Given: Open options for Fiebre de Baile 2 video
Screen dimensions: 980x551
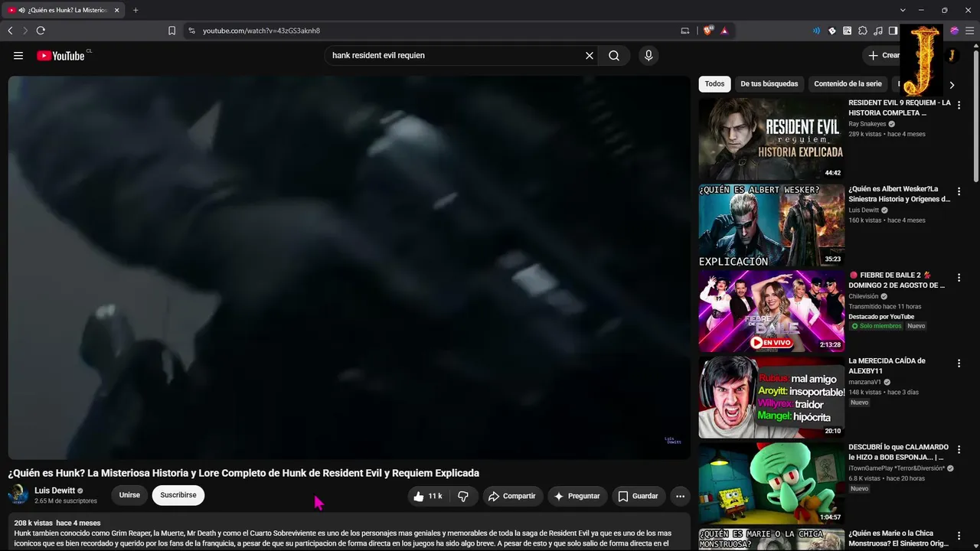Looking at the screenshot, I should (959, 278).
